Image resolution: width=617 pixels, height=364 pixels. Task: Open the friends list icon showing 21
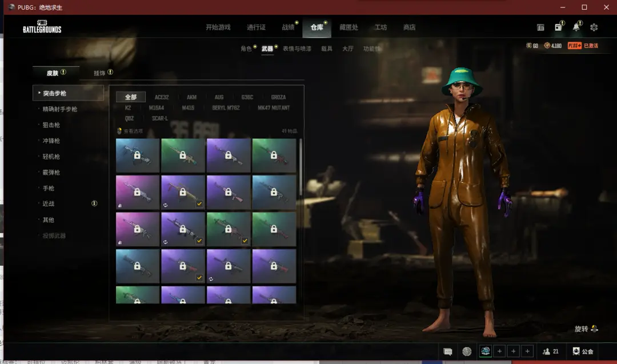(x=547, y=351)
